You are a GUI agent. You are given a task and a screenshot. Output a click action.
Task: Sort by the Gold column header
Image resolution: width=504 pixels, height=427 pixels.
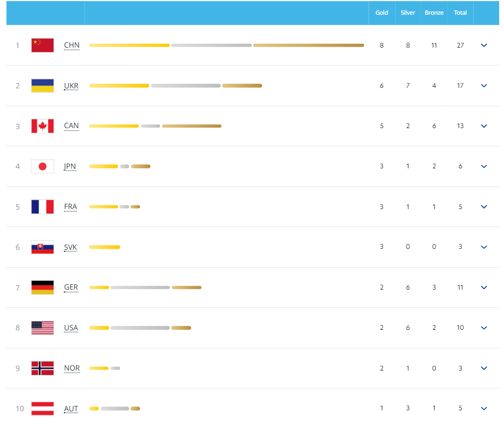(x=382, y=13)
